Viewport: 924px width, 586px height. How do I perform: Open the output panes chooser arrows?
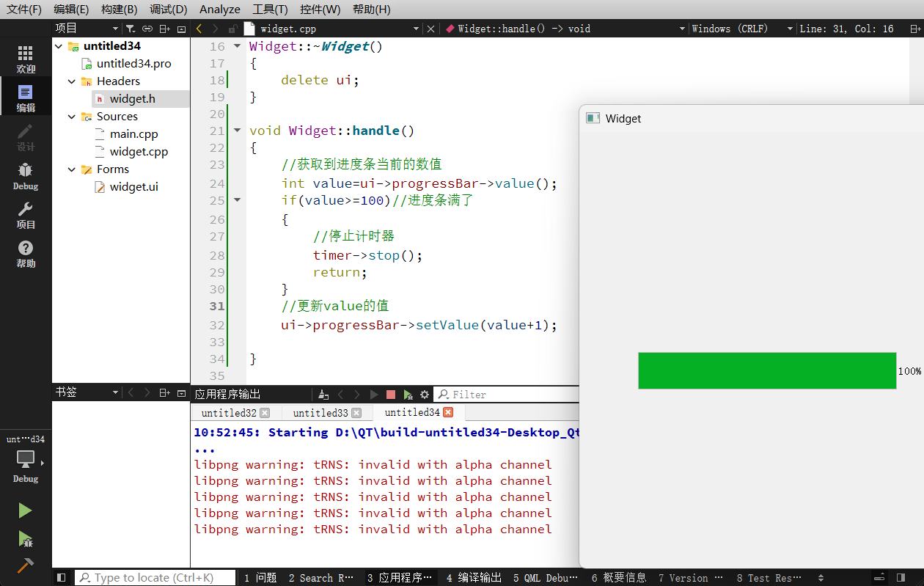pos(821,578)
